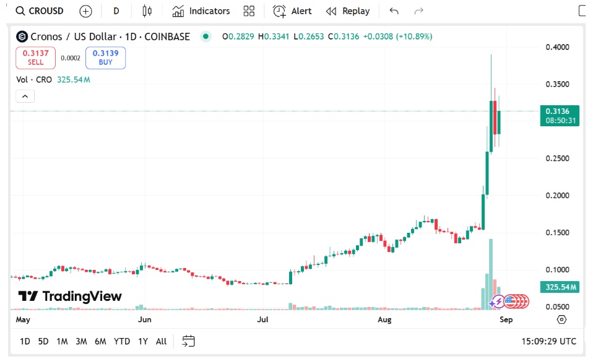
Task: Click the compare/add symbol plus icon
Action: click(x=85, y=11)
